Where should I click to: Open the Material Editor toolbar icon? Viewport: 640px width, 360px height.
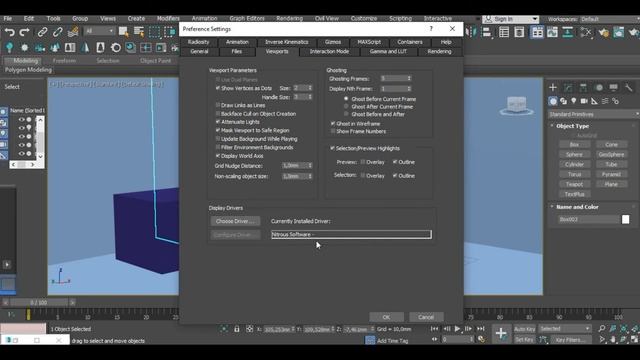coord(586,32)
